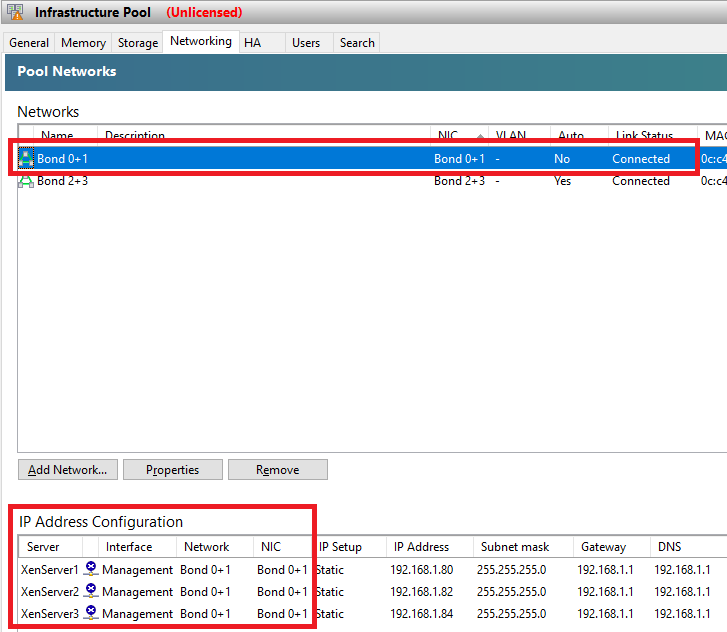Click the Bond 2+3 network icon

point(27,181)
